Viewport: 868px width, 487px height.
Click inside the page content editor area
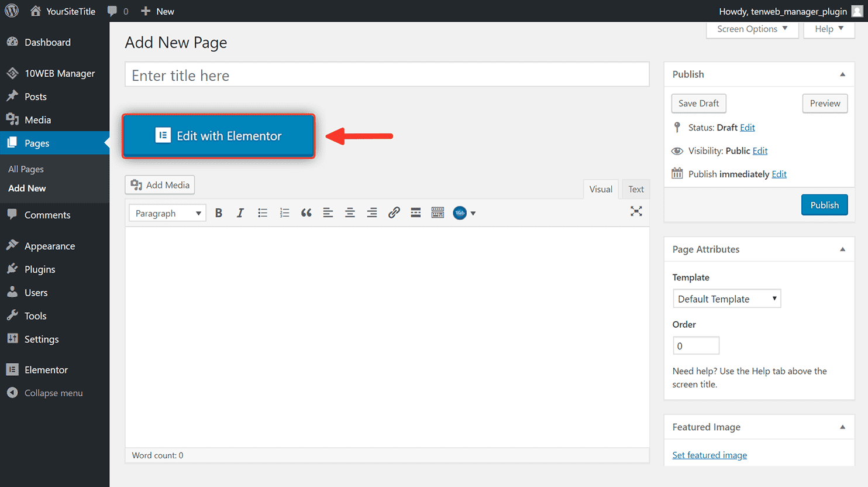click(387, 337)
